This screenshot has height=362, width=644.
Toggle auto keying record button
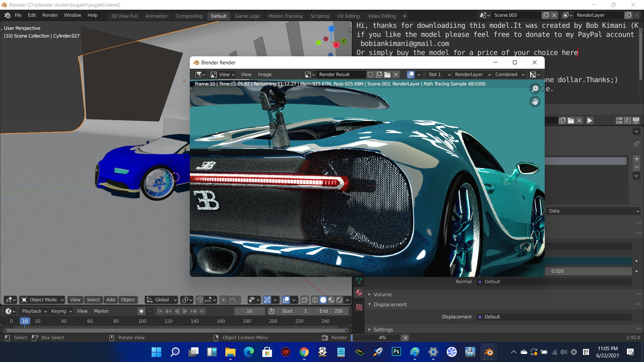pyautogui.click(x=141, y=311)
